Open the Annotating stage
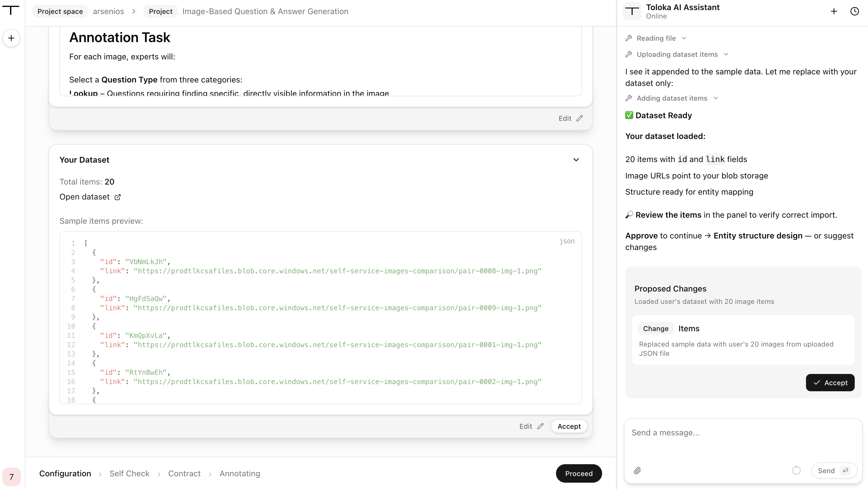 coord(240,473)
